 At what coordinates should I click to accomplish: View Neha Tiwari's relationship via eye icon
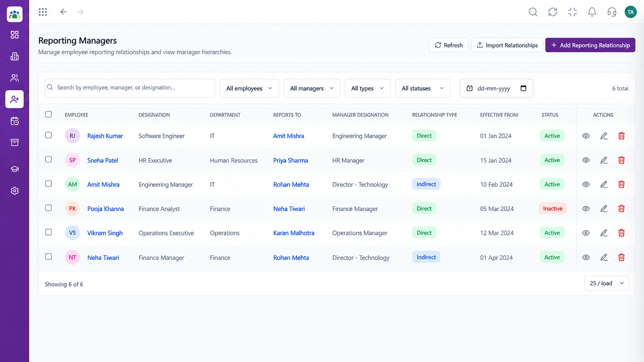pos(586,257)
